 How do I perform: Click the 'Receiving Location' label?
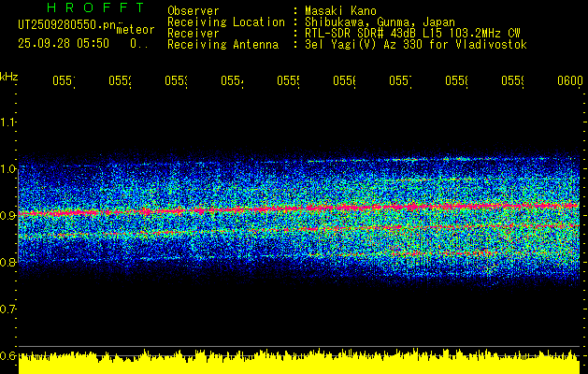226,22
